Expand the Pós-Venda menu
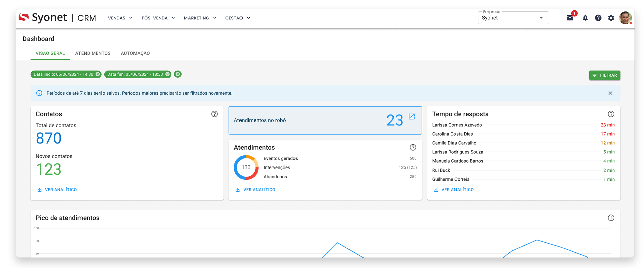This screenshot has height=268, width=644. coord(158,18)
